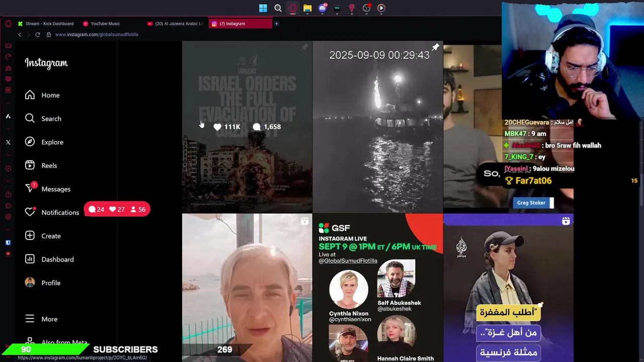
Task: Open Profile via the avatar picture
Action: coord(30,283)
